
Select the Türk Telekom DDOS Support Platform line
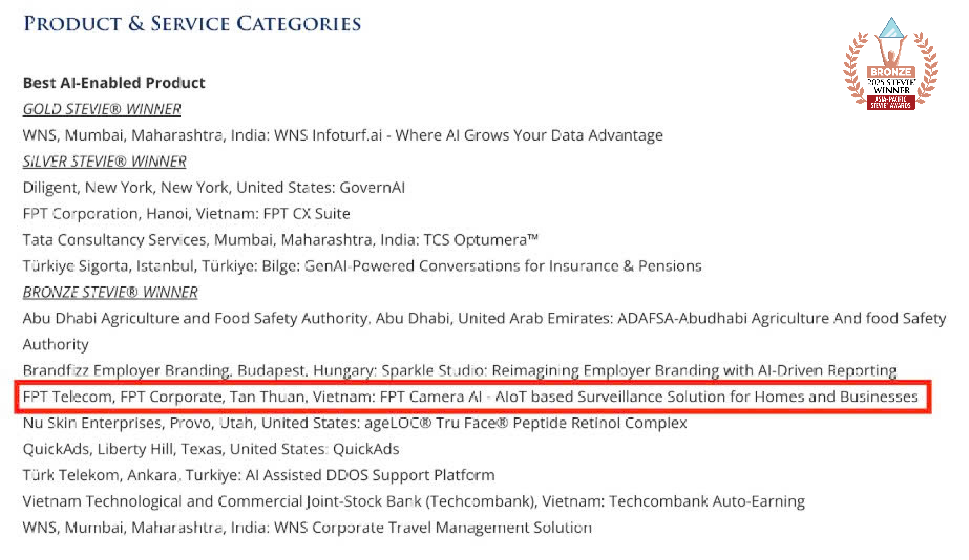(x=258, y=475)
